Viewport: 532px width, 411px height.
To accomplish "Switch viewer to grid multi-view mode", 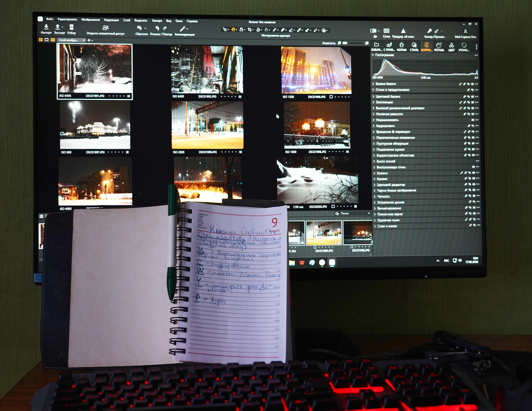I will click(x=41, y=40).
